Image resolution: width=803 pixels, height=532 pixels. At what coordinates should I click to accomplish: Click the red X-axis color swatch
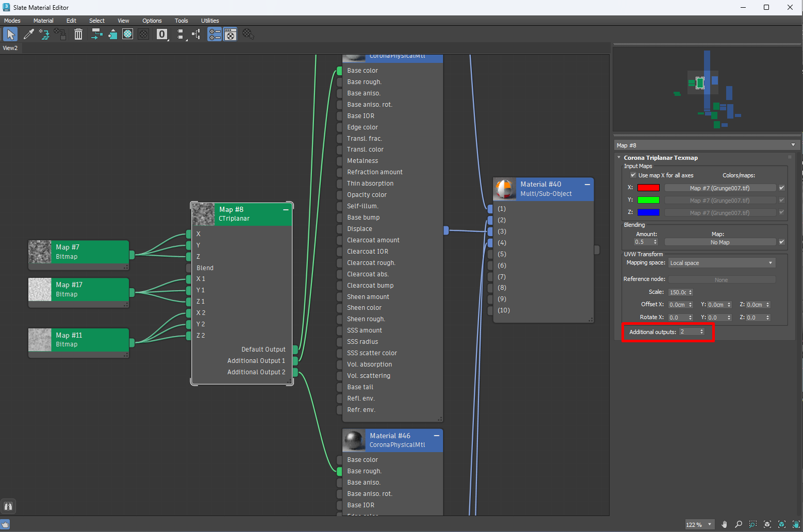(648, 187)
